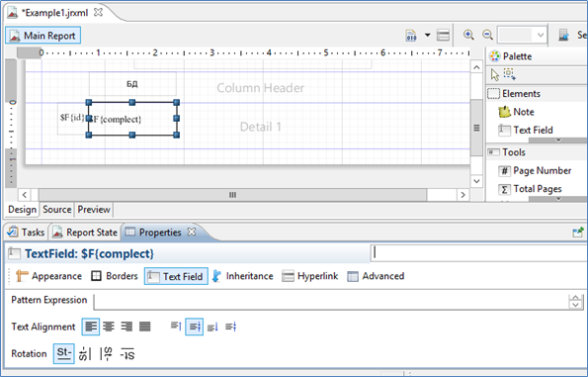The image size is (588, 377).
Task: Select the $F{id} text field in Detail
Action: [x=71, y=119]
